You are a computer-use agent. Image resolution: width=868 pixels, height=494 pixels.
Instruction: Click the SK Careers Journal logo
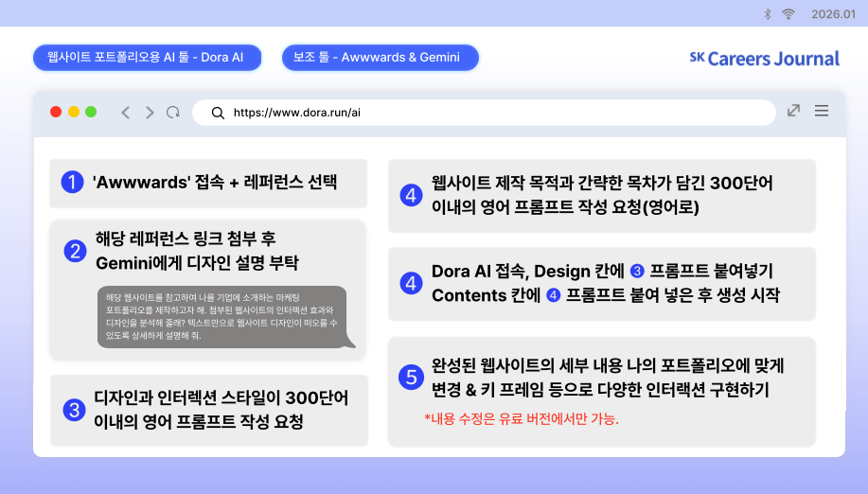pyautogui.click(x=765, y=59)
